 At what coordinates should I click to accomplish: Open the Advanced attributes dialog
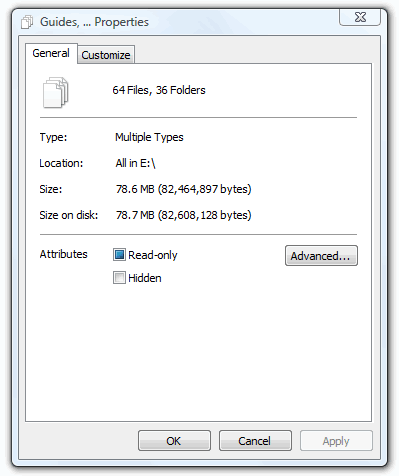tap(321, 256)
